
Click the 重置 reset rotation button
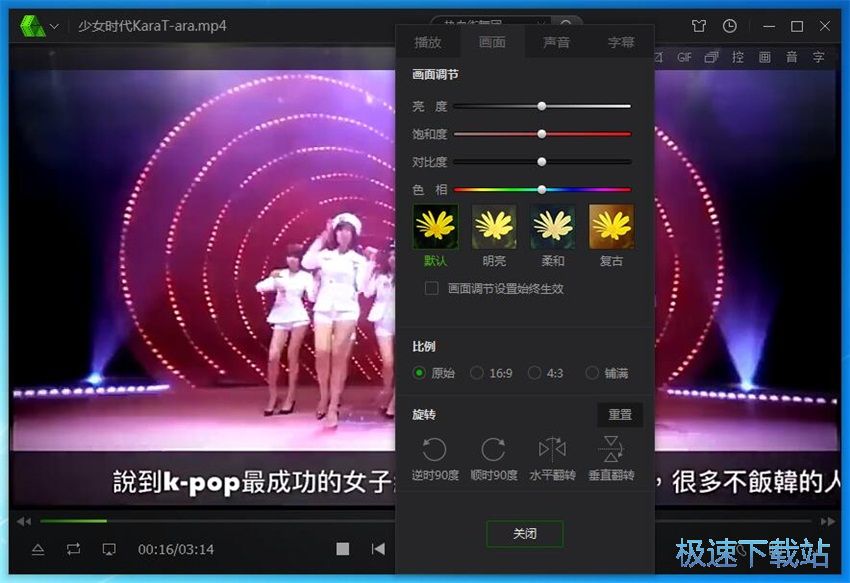pos(620,415)
